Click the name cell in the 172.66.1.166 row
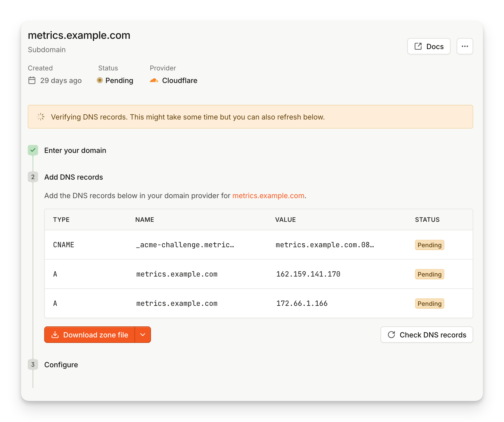504x422 pixels. tap(177, 303)
